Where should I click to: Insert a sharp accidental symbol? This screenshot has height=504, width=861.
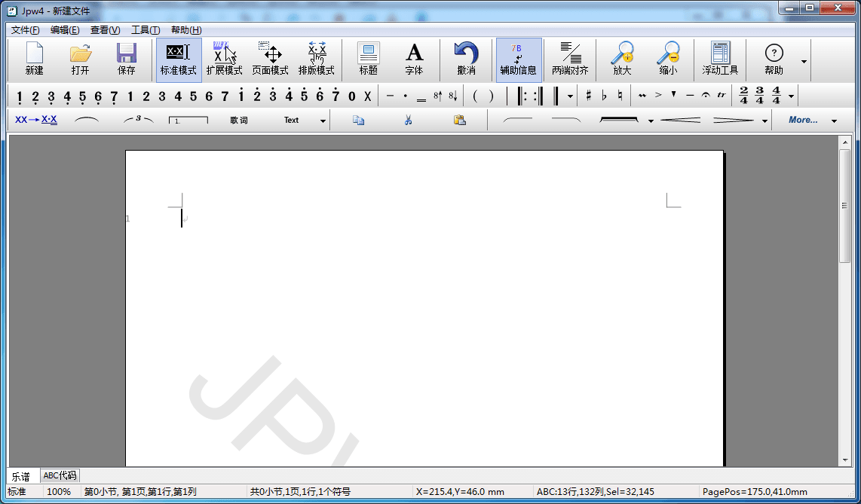pyautogui.click(x=589, y=96)
